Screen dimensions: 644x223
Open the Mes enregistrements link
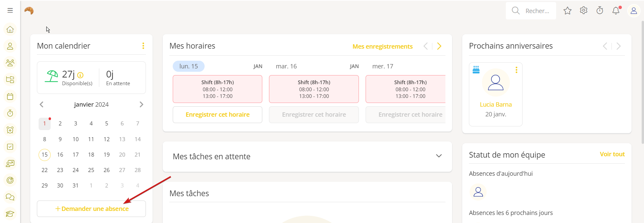382,47
